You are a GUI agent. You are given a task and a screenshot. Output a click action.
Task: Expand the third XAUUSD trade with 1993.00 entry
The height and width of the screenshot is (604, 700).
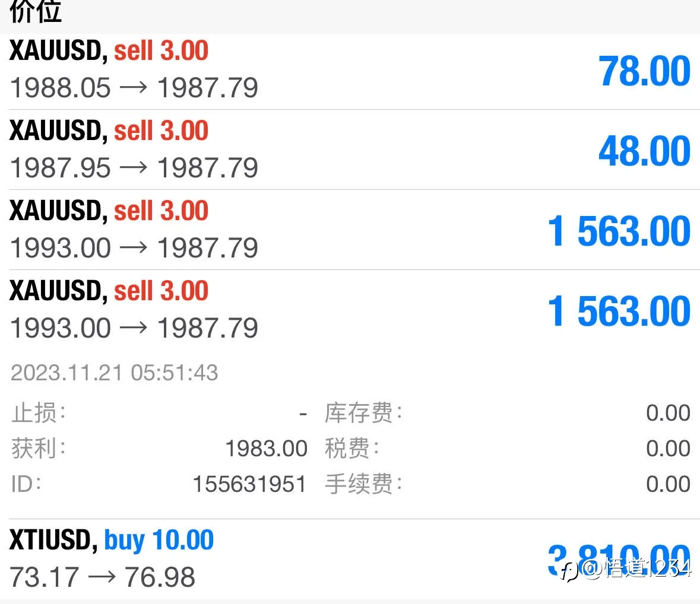[350, 229]
